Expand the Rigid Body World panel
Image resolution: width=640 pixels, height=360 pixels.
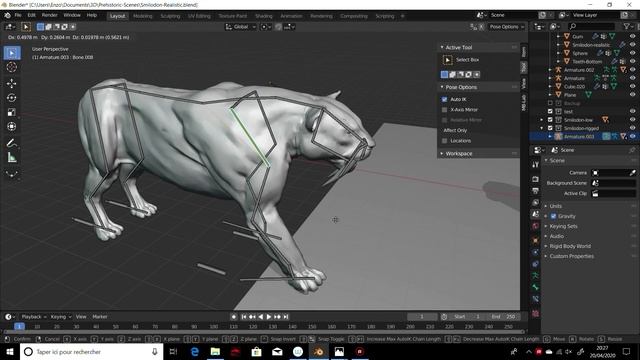(546, 246)
